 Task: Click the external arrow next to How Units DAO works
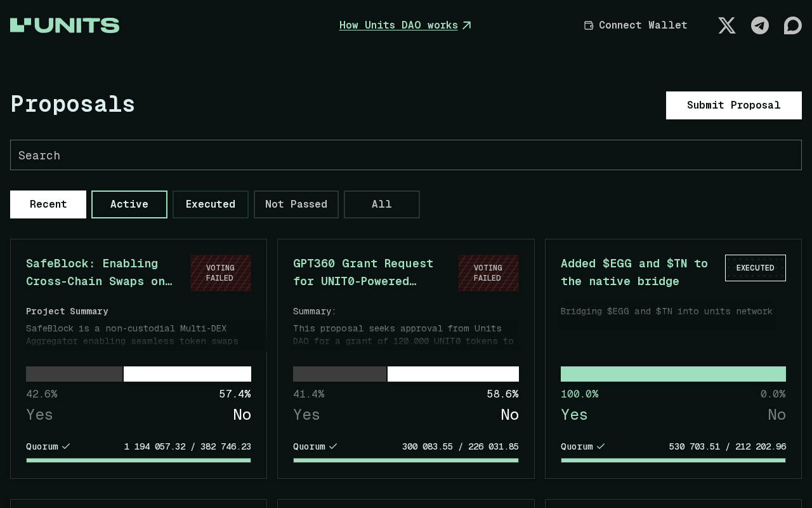467,25
